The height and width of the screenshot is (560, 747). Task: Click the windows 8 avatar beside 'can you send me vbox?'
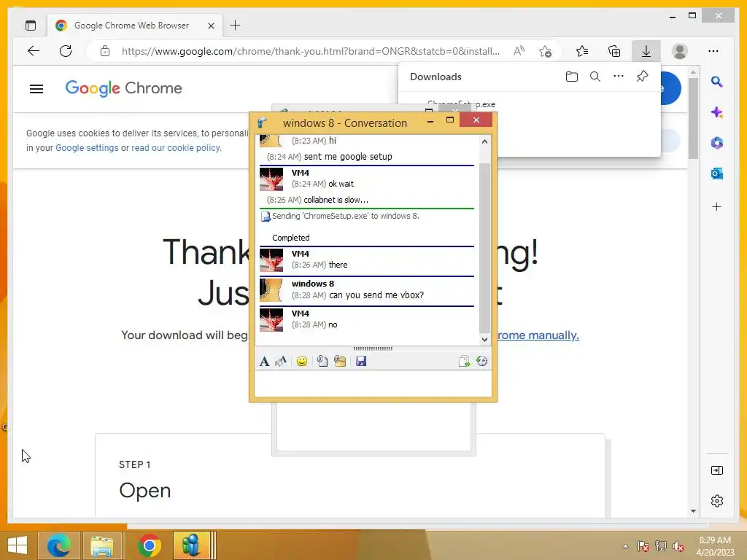(271, 290)
